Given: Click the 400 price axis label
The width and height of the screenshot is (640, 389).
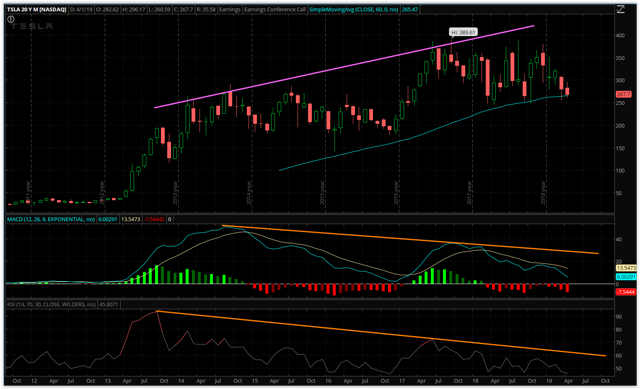Looking at the screenshot, I should 620,36.
